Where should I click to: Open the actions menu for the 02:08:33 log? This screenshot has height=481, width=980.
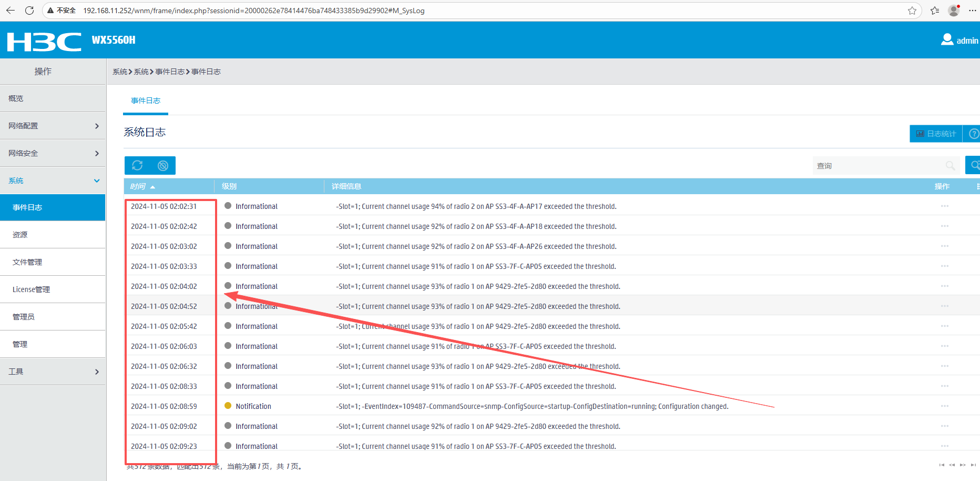(945, 386)
